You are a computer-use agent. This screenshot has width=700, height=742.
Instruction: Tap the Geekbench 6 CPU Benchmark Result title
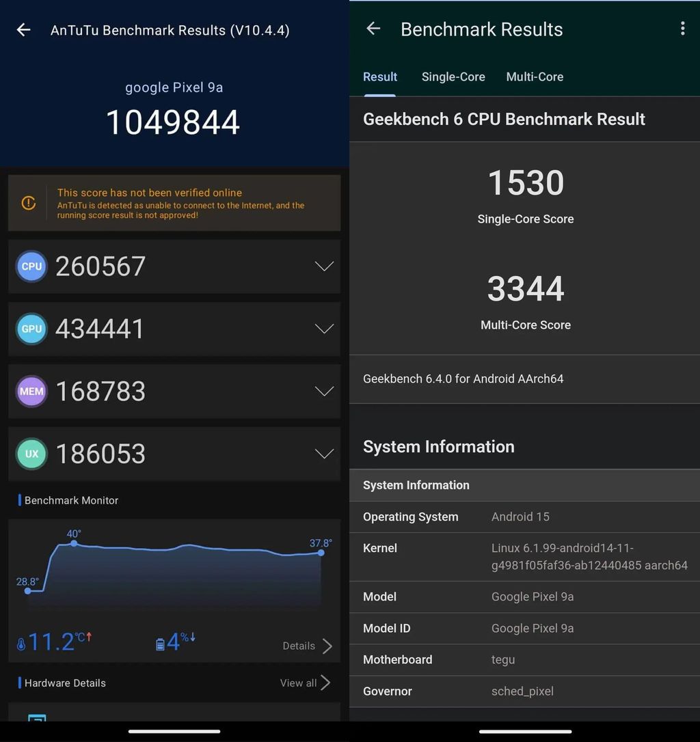click(504, 120)
